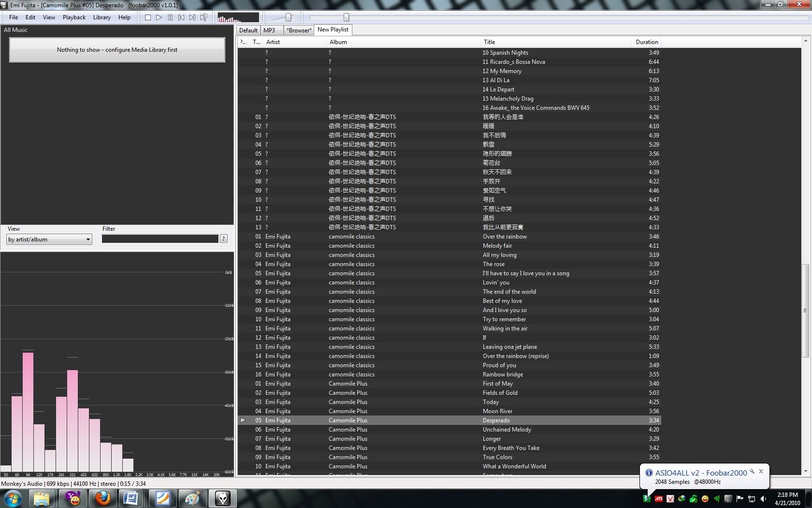Skip to the next track
This screenshot has width=812, height=508.
click(x=192, y=17)
